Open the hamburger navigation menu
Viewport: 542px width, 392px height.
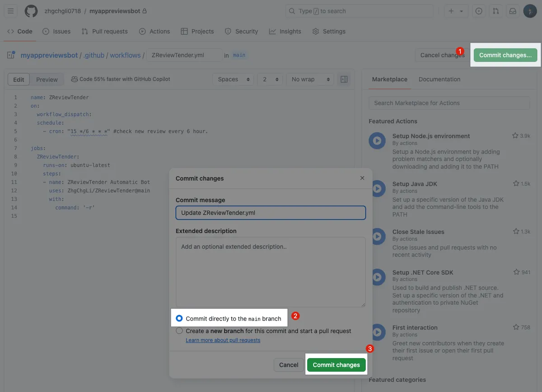[x=11, y=11]
